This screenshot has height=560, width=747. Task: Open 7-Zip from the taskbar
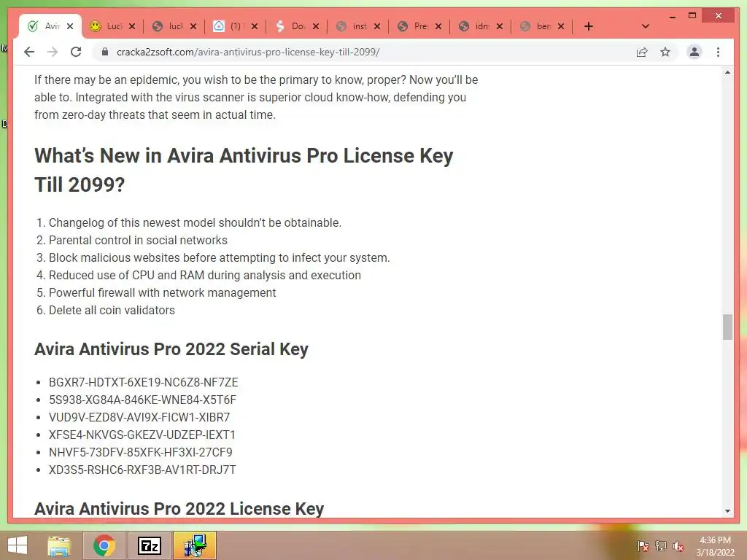(x=149, y=545)
